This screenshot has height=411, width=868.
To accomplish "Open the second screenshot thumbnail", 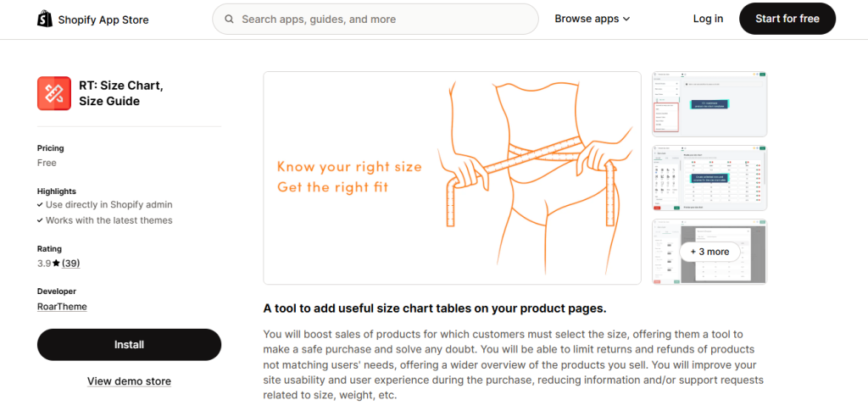I will coord(709,178).
